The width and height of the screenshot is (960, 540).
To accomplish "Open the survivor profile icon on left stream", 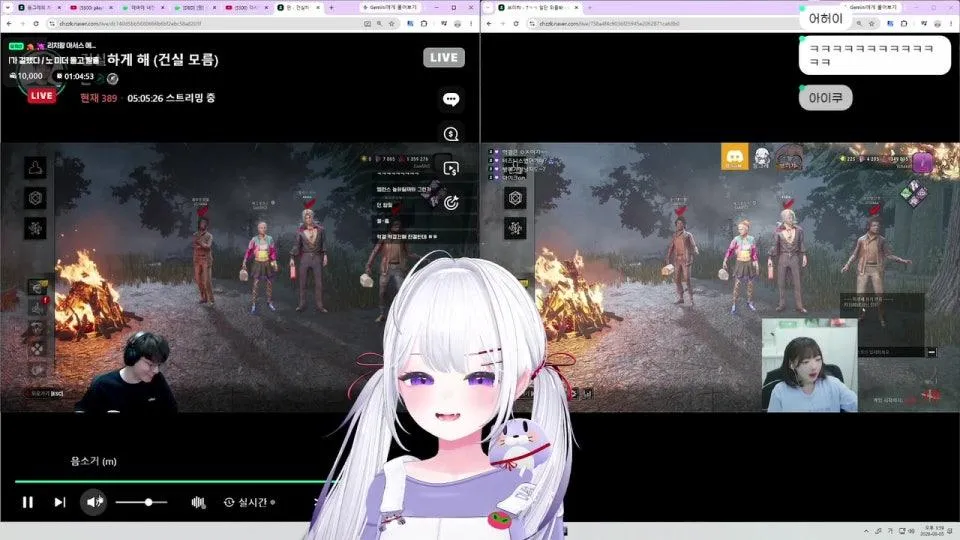I will (x=36, y=167).
